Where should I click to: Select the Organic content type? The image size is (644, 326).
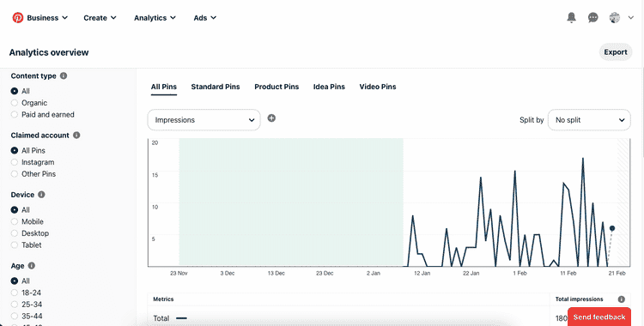(15, 103)
